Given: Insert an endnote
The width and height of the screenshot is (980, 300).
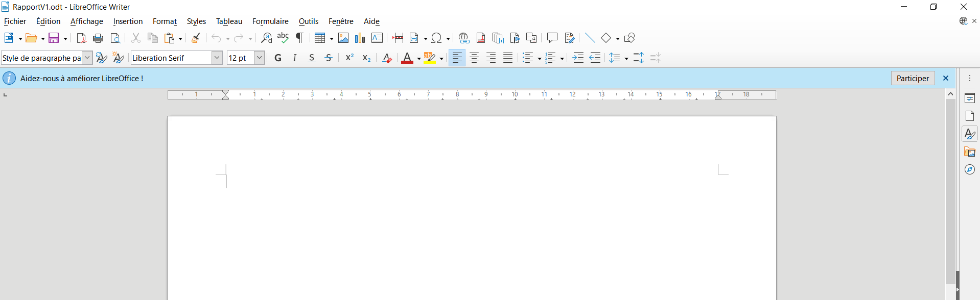Looking at the screenshot, I should (x=498, y=38).
